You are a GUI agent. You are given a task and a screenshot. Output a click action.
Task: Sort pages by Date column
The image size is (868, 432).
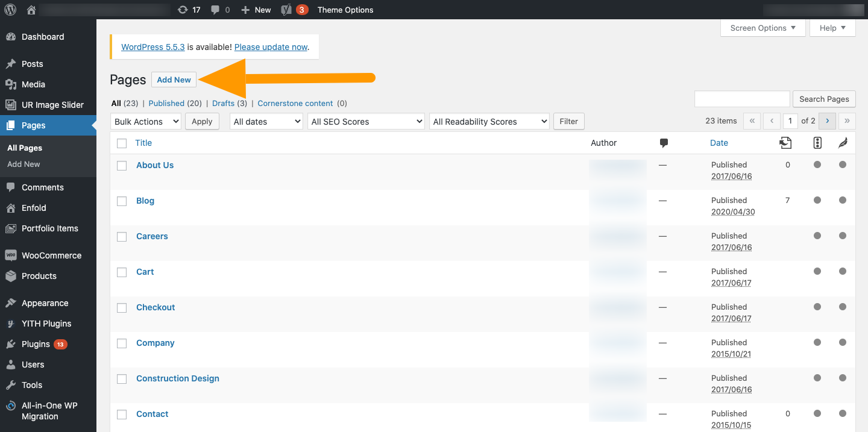pos(719,143)
